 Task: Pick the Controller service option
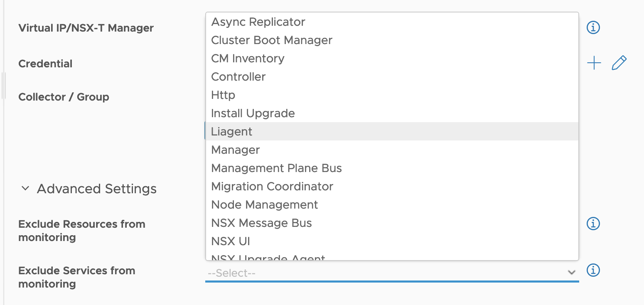(392, 76)
